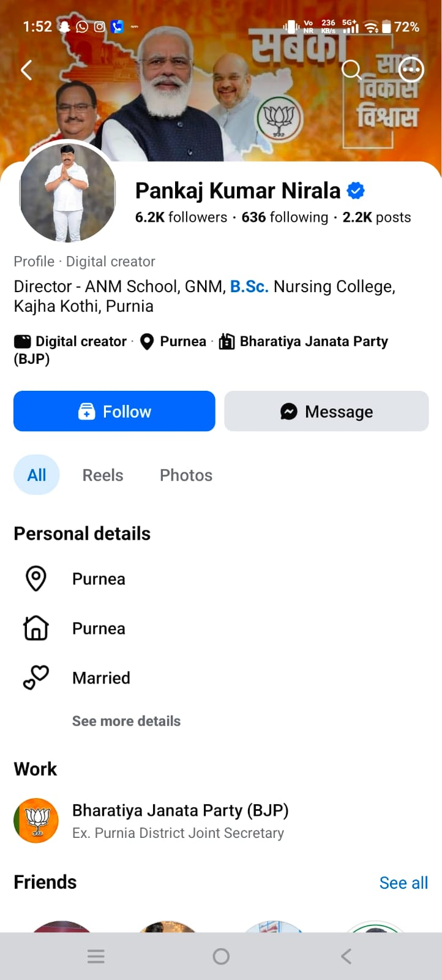442x980 pixels.
Task: Open the 6.2K followers count
Action: (181, 217)
